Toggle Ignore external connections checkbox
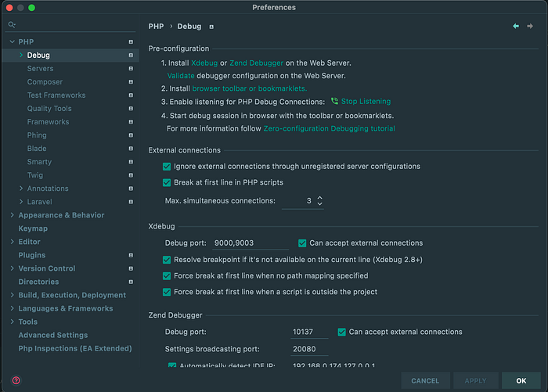This screenshot has height=392, width=548. [167, 167]
